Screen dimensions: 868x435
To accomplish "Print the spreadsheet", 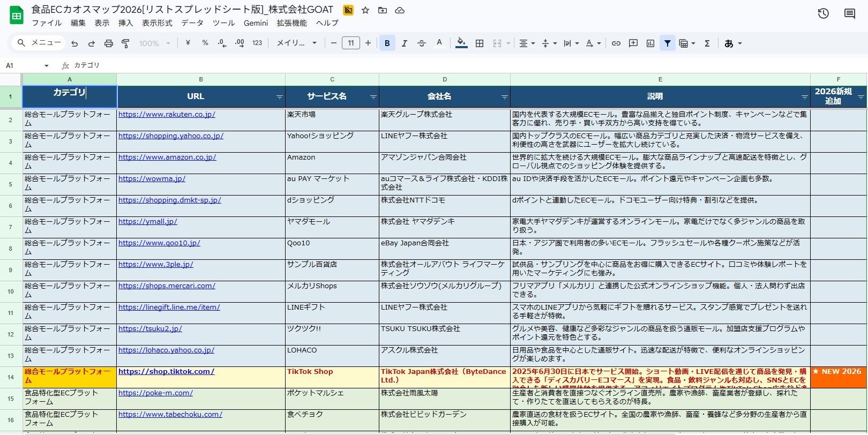I will [109, 43].
